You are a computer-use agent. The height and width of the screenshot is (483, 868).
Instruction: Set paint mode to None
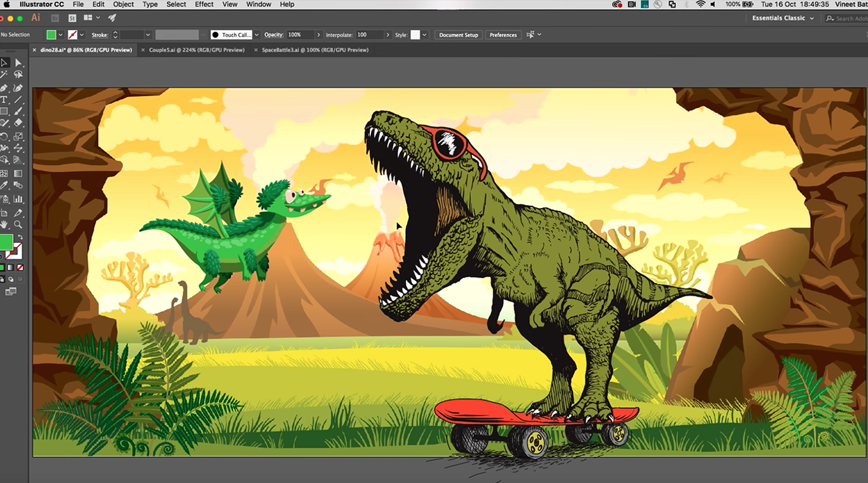(20, 268)
